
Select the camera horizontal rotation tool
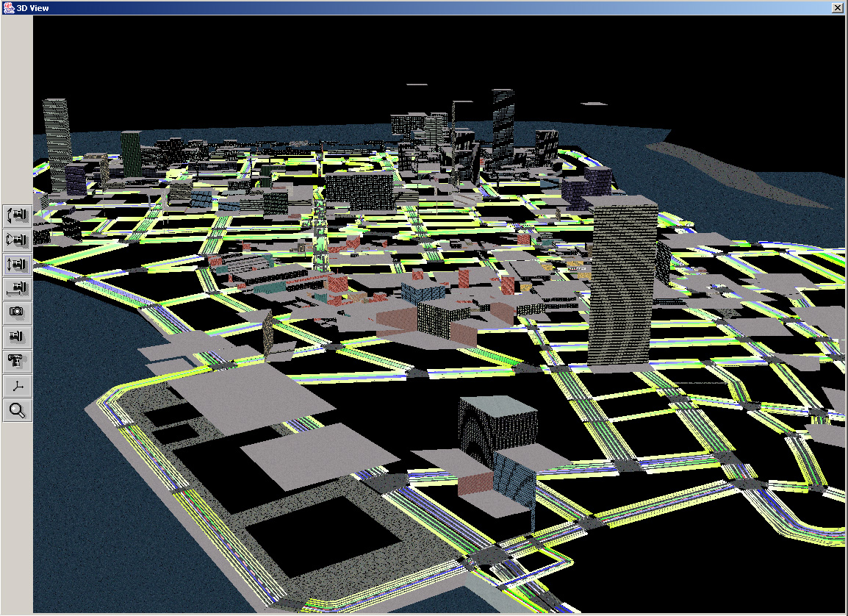pyautogui.click(x=17, y=240)
